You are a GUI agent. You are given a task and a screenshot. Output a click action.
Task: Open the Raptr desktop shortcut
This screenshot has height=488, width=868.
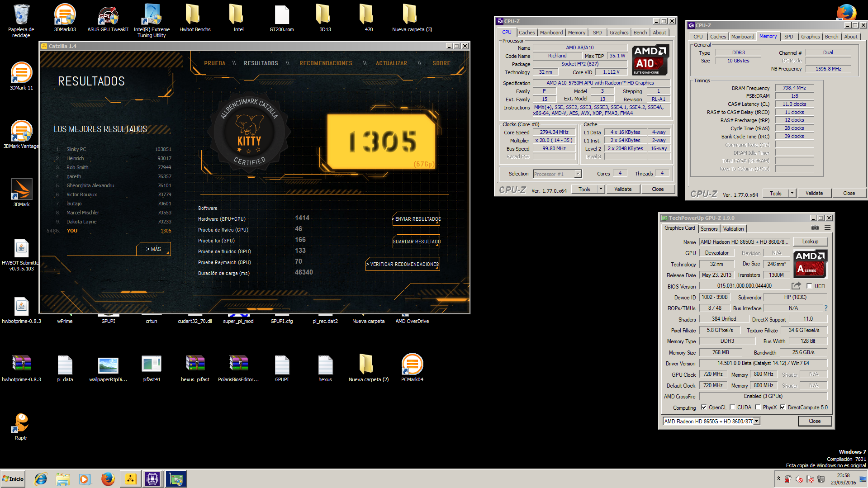(x=21, y=426)
